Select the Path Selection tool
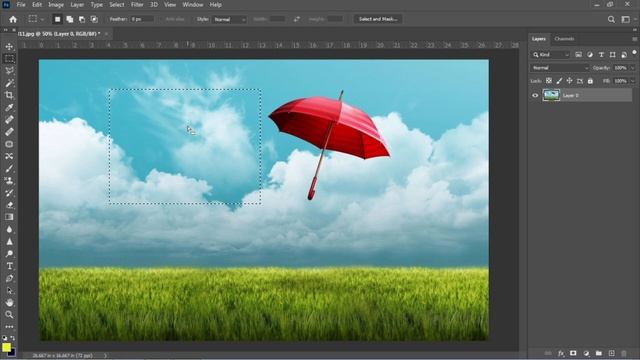The height and width of the screenshot is (360, 640). 9,291
